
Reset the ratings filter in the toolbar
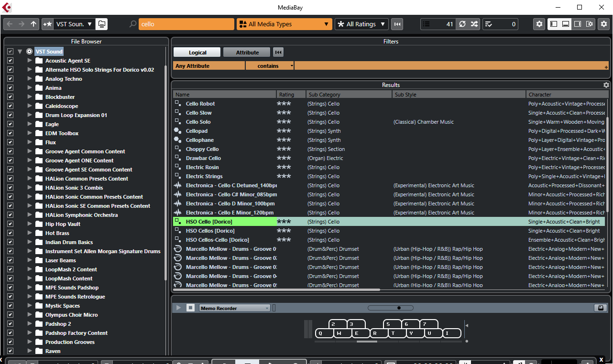[x=397, y=24]
